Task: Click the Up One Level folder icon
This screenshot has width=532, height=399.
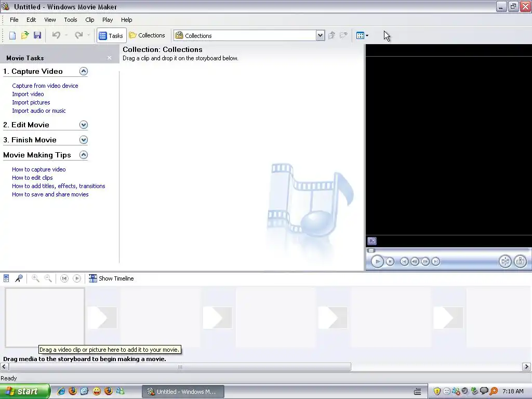Action: [332, 35]
